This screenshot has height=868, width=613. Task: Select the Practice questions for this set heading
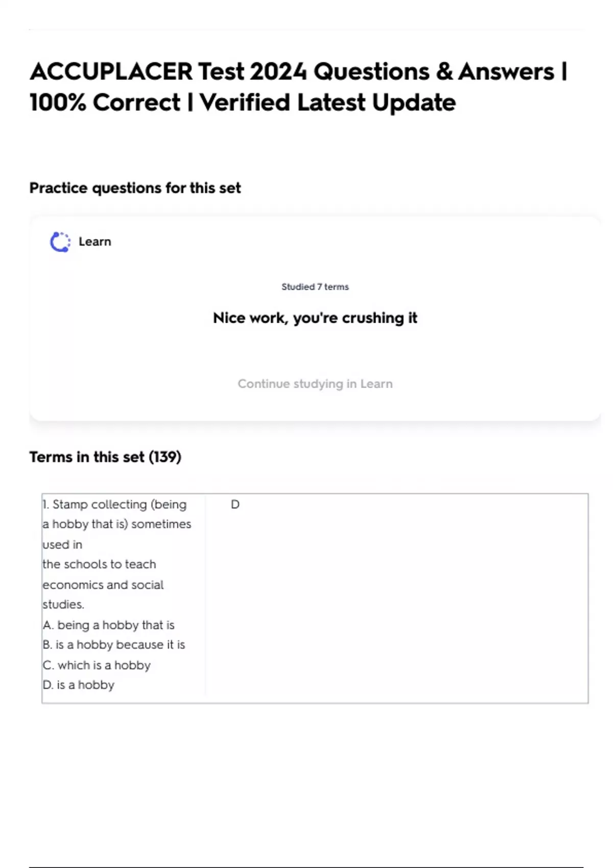click(135, 188)
